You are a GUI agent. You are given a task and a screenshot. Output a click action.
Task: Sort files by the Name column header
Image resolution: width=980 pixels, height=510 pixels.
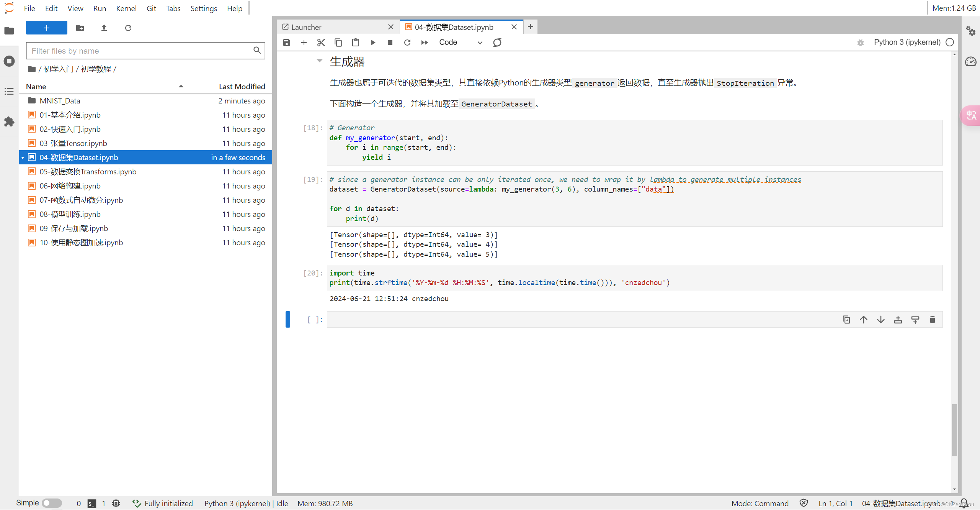click(x=36, y=87)
